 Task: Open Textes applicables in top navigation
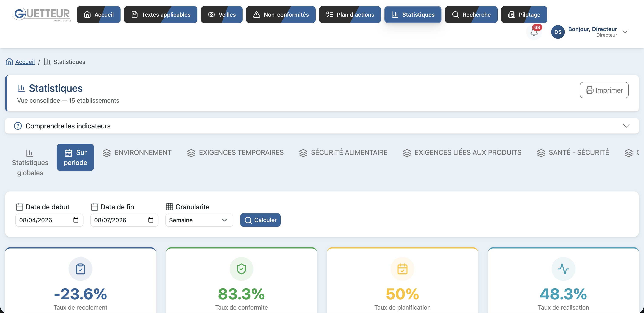point(161,14)
